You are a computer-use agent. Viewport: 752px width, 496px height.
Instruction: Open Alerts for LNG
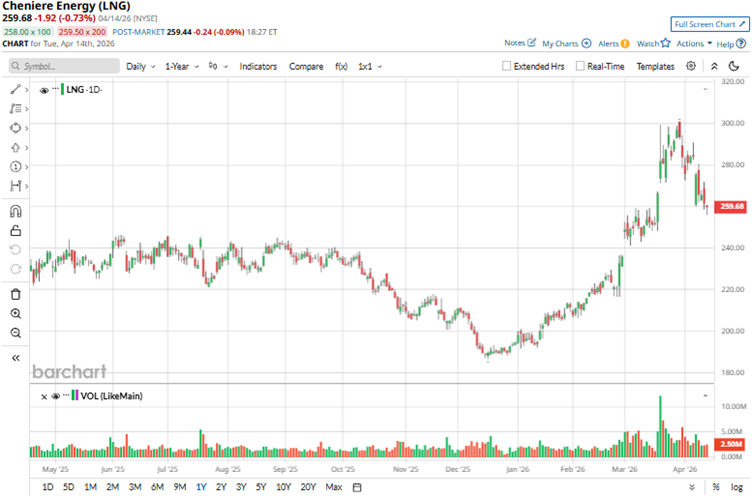click(x=613, y=43)
